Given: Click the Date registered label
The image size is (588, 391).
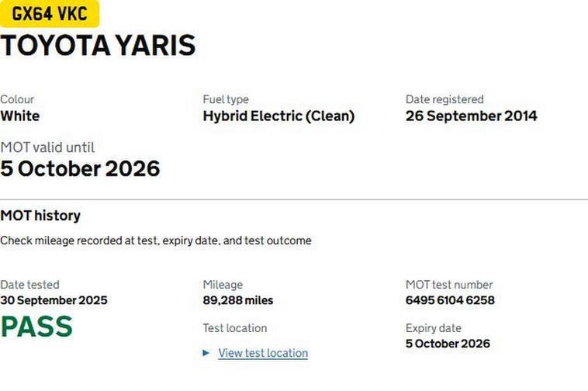Looking at the screenshot, I should coord(444,99).
